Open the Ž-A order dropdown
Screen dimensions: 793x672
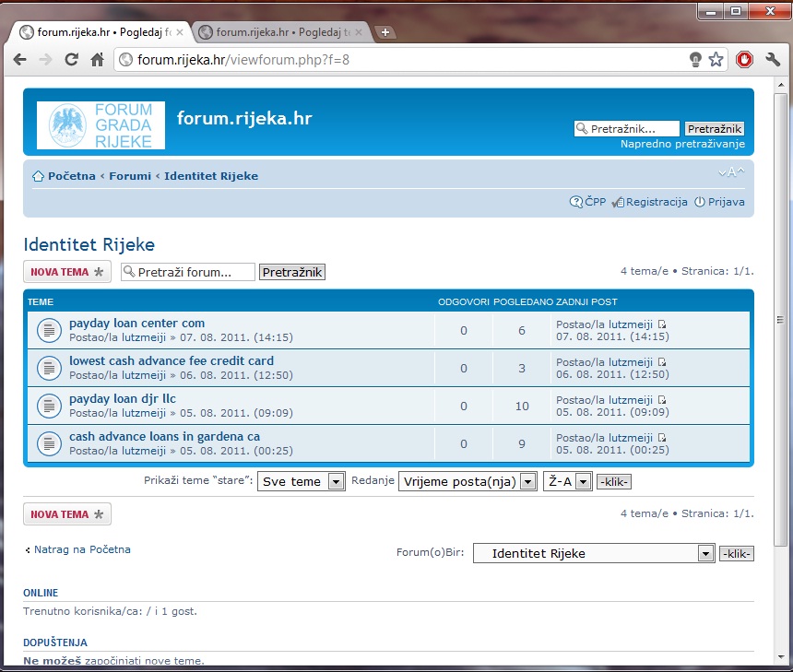click(582, 481)
